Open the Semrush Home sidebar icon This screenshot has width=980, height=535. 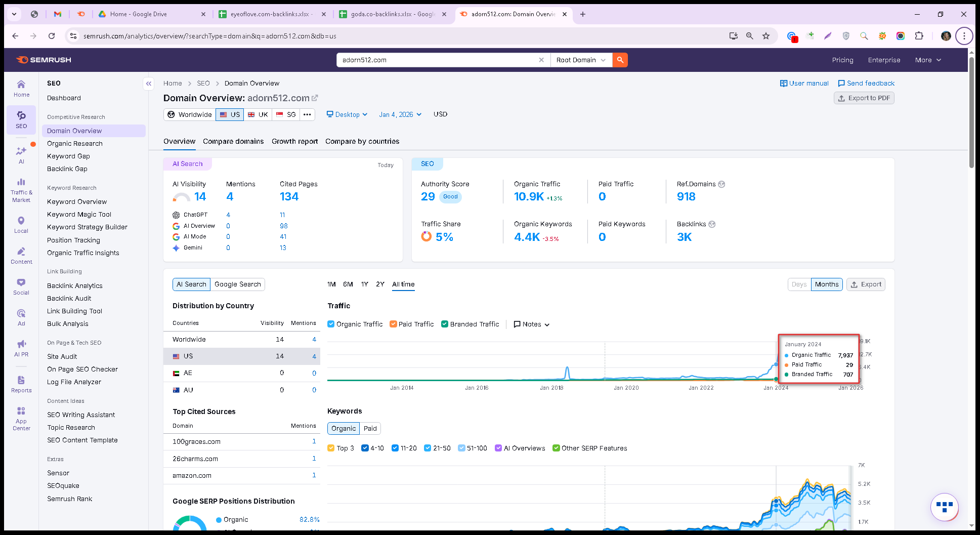[x=21, y=88]
